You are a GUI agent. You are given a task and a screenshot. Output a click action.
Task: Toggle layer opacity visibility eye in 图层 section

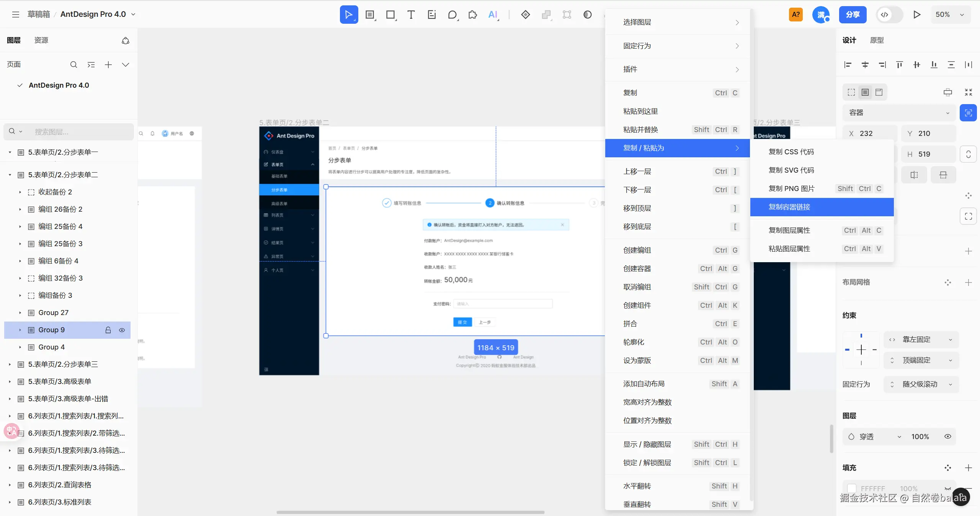tap(947, 437)
